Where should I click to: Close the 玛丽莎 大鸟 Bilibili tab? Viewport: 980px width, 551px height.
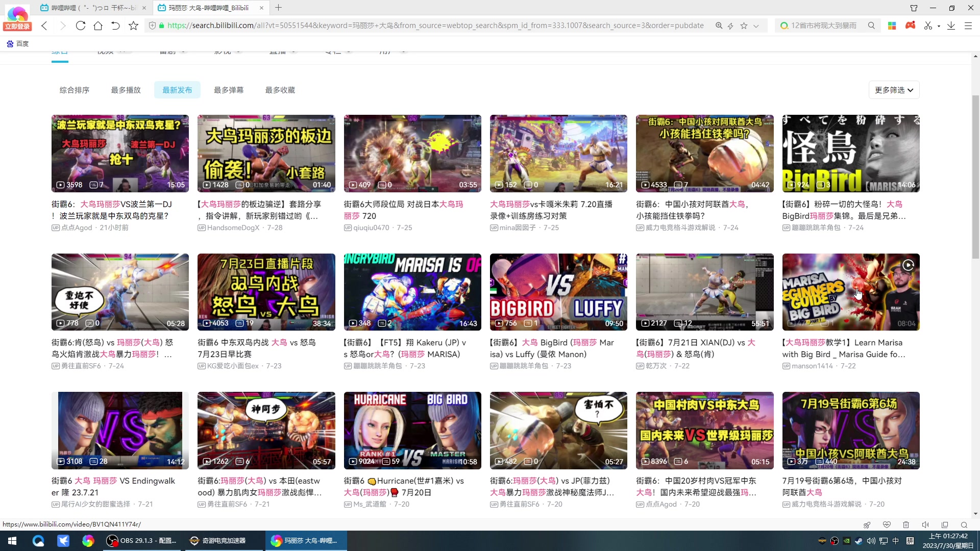[x=261, y=8]
